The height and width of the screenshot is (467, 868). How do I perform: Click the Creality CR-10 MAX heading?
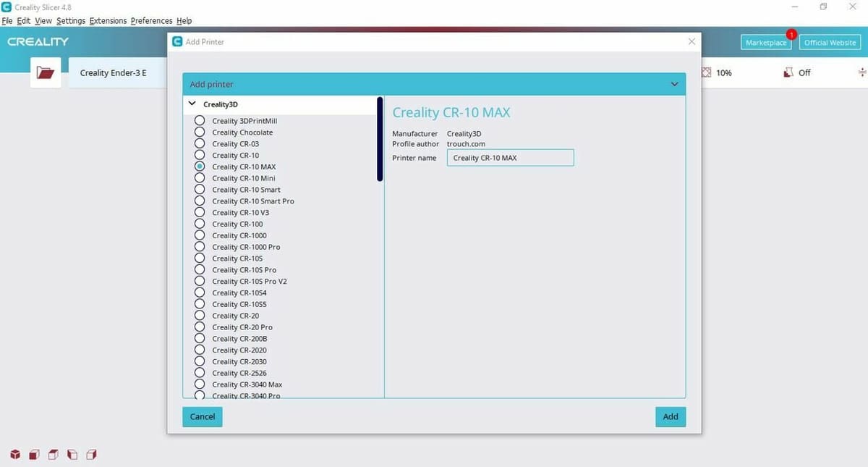point(451,113)
